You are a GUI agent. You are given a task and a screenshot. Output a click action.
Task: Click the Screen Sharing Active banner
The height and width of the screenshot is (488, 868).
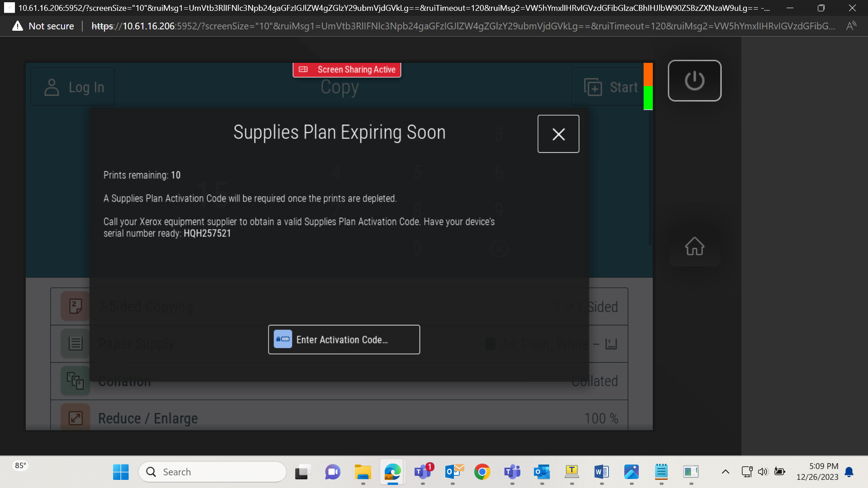[347, 70]
